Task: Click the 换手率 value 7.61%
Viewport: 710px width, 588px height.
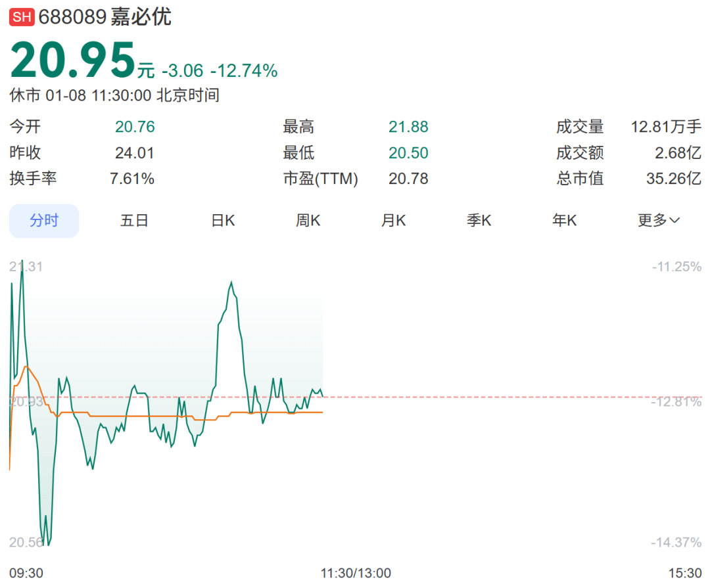Action: [x=132, y=179]
